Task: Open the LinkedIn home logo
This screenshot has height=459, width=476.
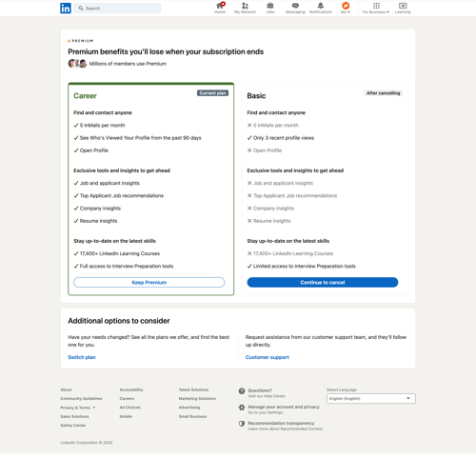Action: coord(66,9)
